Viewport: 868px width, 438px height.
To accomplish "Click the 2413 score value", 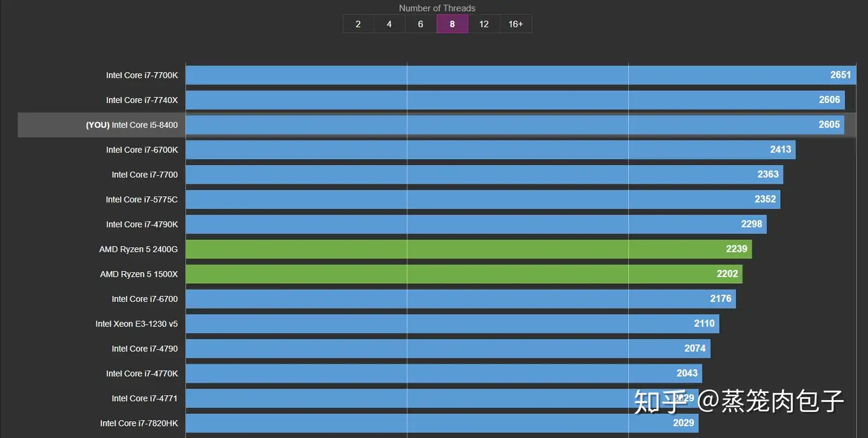I will tap(781, 149).
